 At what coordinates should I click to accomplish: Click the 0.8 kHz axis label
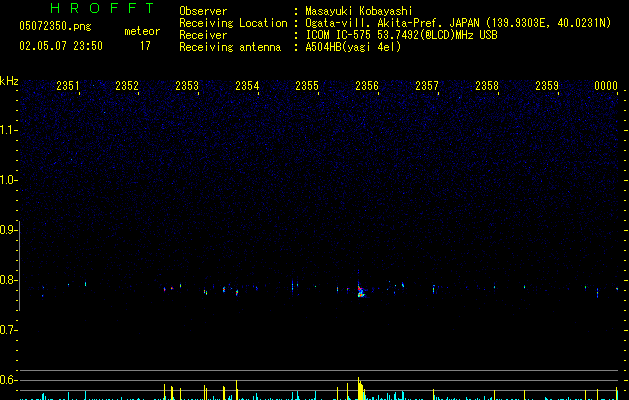[x=7, y=280]
